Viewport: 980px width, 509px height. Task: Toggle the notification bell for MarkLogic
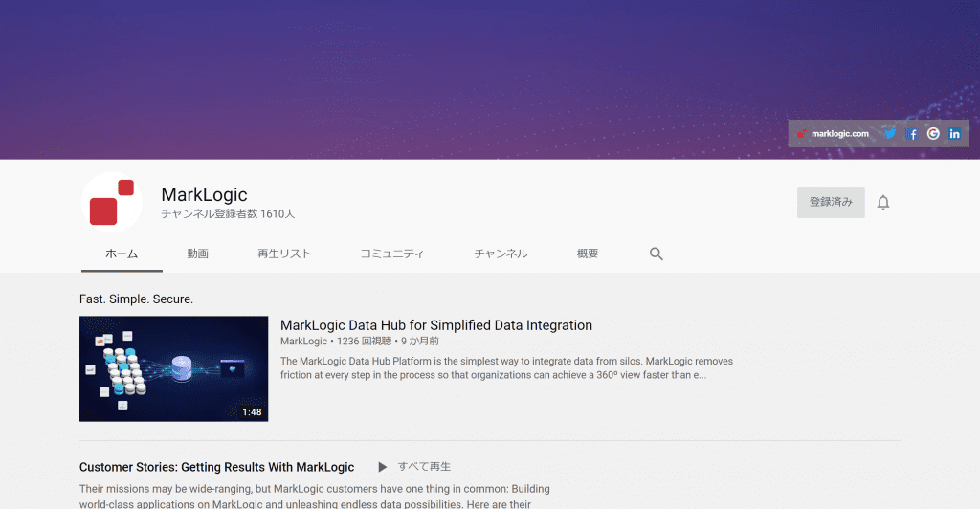(x=883, y=202)
